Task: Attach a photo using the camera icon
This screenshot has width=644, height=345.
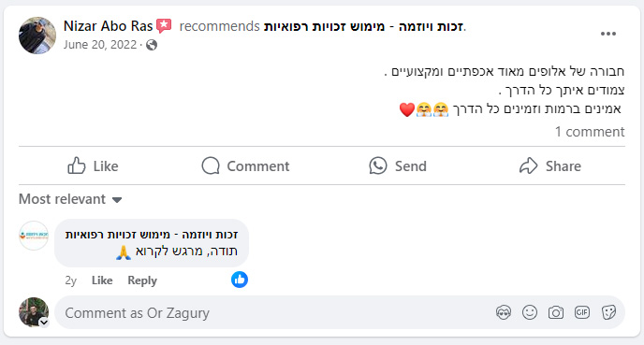Action: tap(556, 312)
